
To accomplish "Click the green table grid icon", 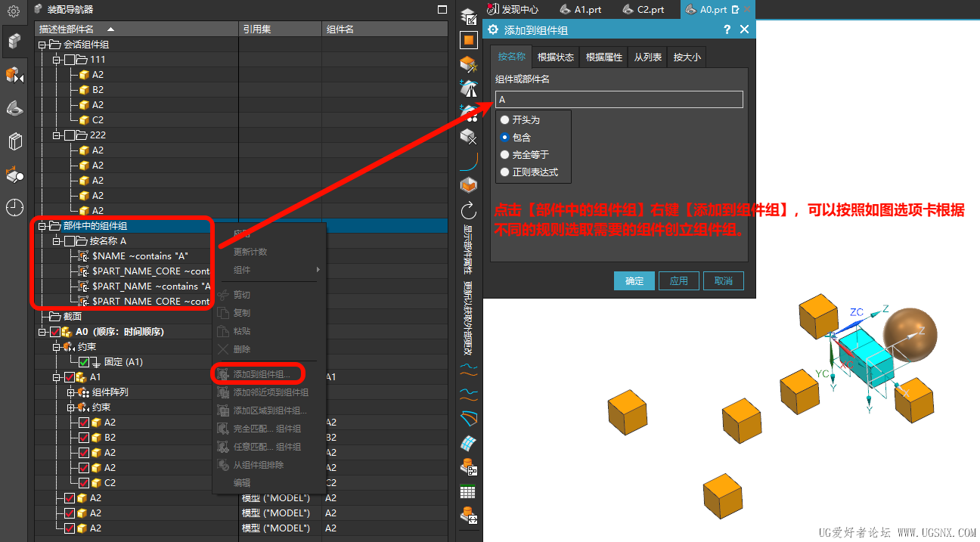I will (x=469, y=491).
